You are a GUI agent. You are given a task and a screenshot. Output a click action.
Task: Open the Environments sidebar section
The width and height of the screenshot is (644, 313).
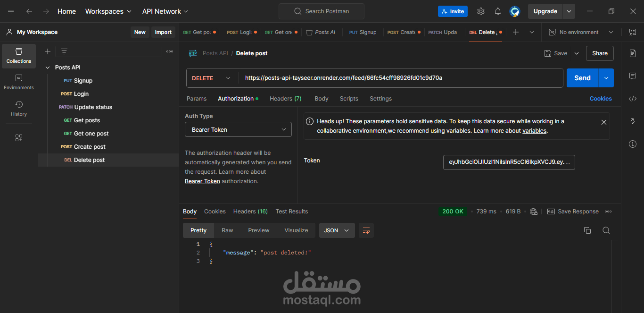point(19,82)
